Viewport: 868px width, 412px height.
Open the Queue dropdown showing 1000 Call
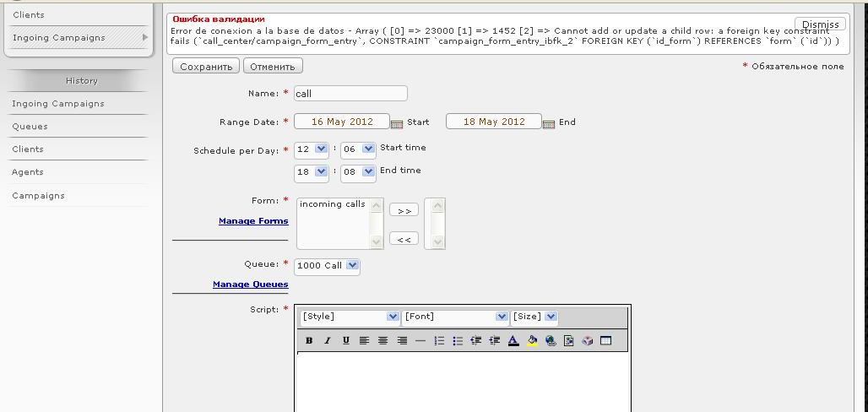click(327, 265)
